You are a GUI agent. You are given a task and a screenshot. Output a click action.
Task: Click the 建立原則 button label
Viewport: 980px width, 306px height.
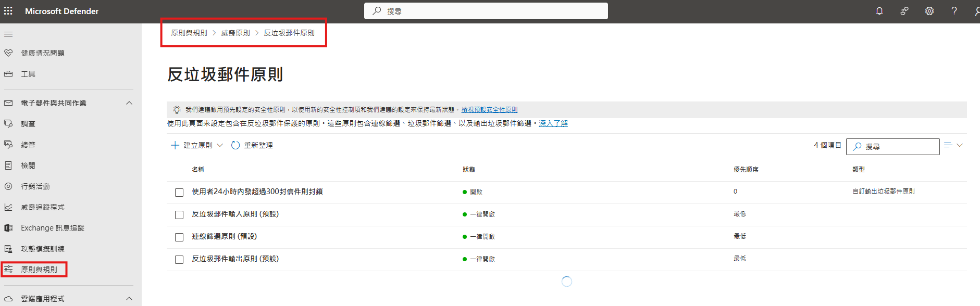coord(198,146)
